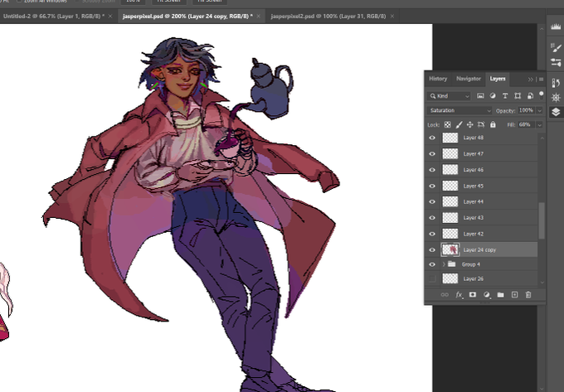Add a layer style with fx icon

click(x=459, y=295)
